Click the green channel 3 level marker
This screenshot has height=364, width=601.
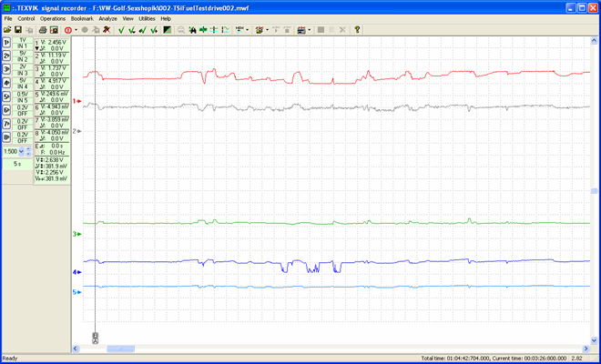tap(78, 234)
